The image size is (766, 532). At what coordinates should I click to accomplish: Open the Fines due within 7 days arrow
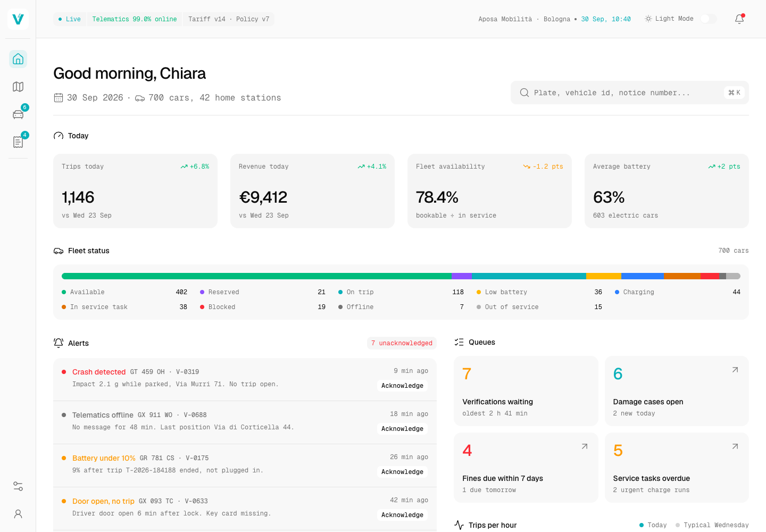click(585, 446)
